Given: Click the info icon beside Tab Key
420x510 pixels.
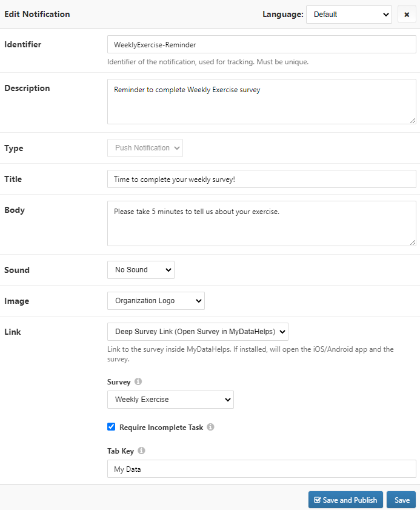Looking at the screenshot, I should coord(141,451).
